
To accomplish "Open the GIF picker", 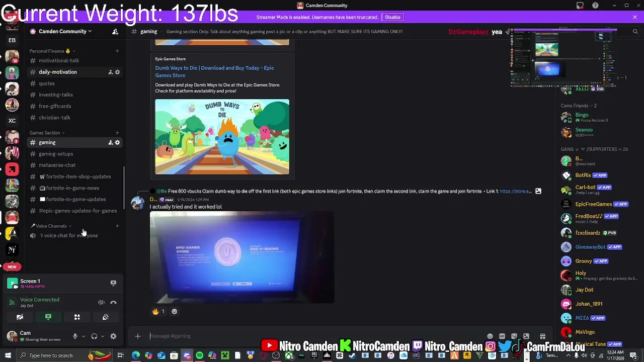I will point(502,336).
